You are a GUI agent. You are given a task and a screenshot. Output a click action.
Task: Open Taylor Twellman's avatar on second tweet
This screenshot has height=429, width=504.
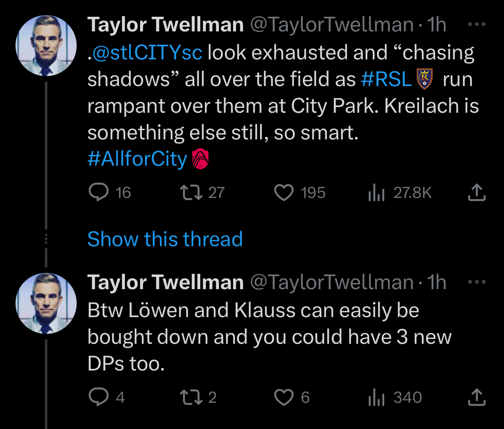coord(46,303)
